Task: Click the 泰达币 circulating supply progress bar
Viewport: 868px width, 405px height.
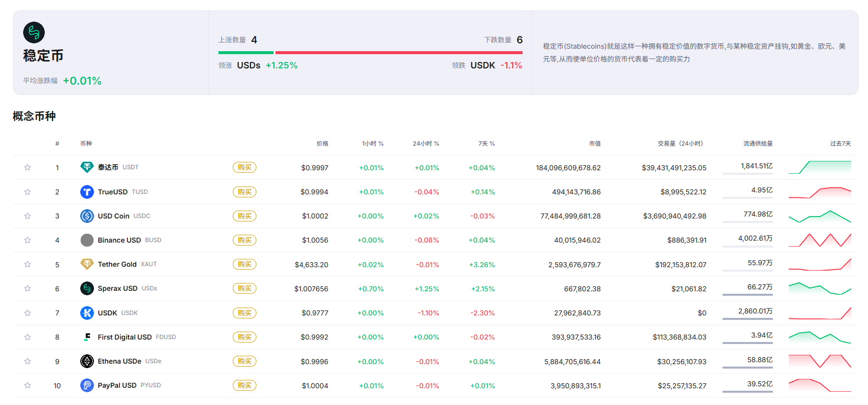Action: pyautogui.click(x=747, y=174)
